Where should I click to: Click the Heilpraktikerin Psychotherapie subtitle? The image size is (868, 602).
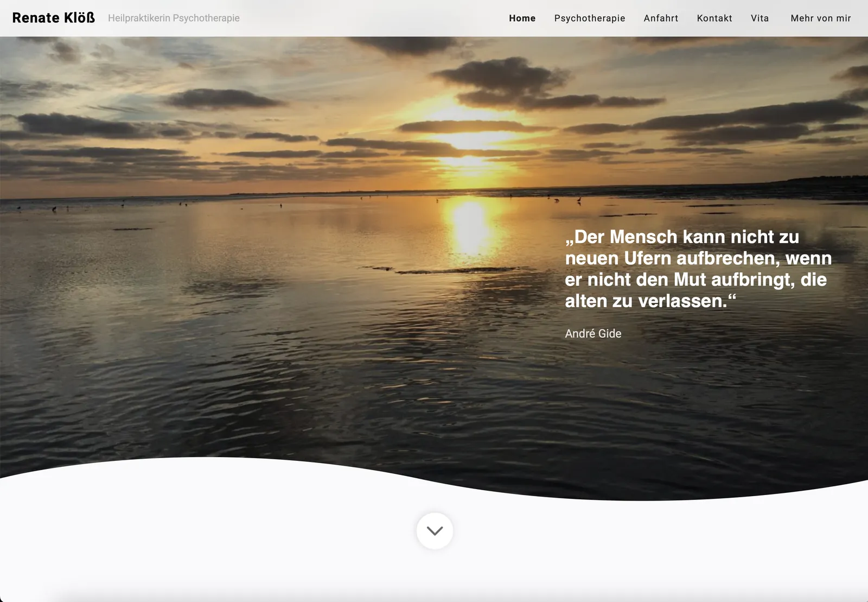tap(174, 18)
